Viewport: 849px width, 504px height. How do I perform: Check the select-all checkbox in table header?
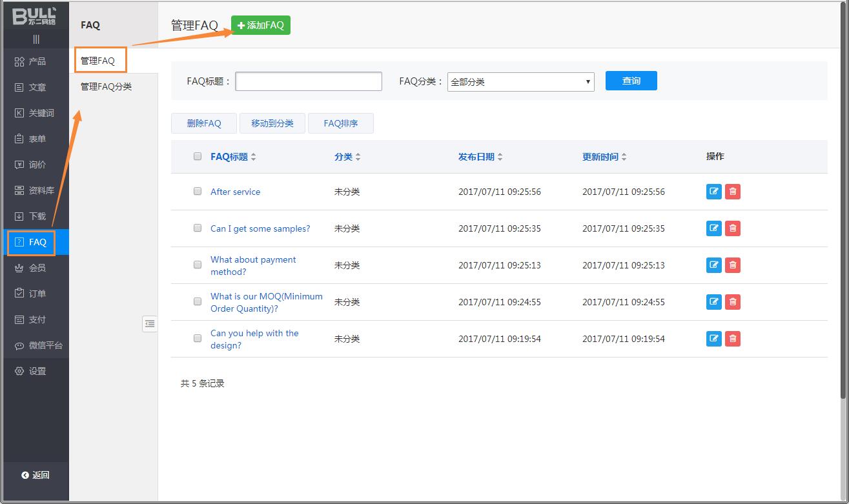198,156
